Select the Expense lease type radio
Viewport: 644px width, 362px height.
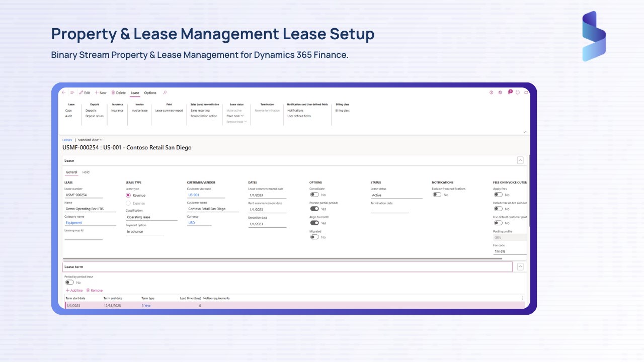[128, 203]
